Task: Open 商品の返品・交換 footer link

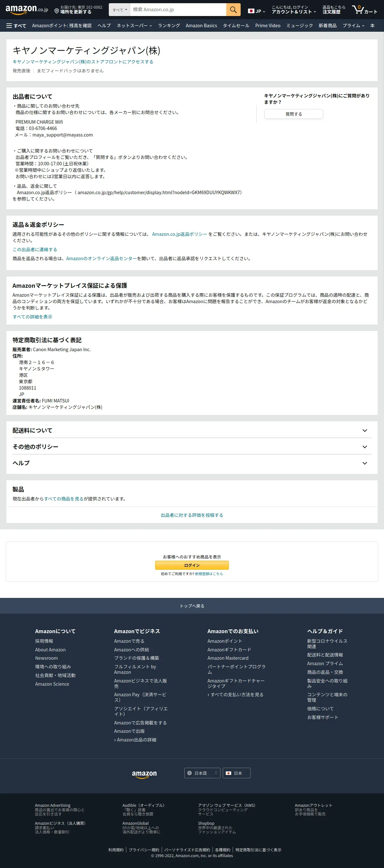Action: tap(325, 672)
